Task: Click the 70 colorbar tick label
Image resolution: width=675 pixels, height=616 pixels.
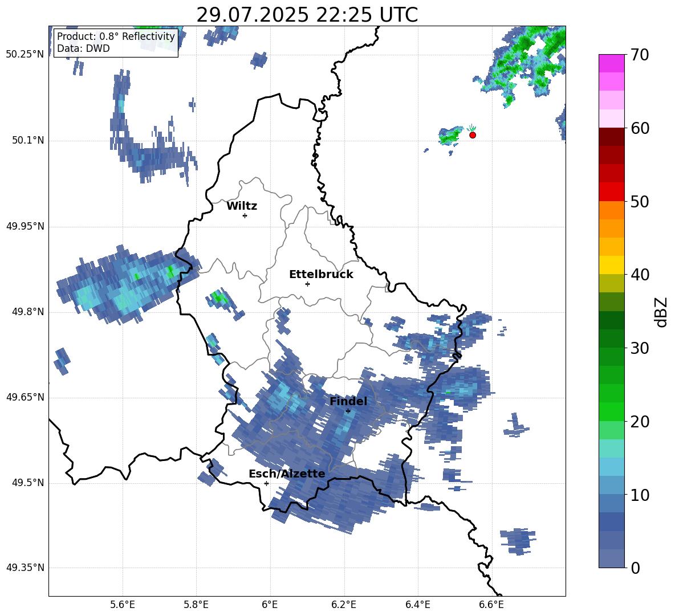Action: coord(639,55)
